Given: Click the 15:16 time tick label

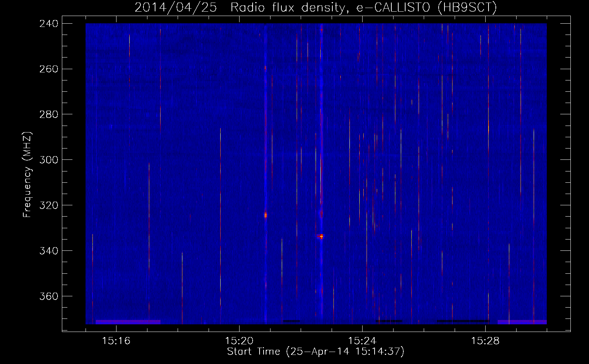Looking at the screenshot, I should click(116, 341).
